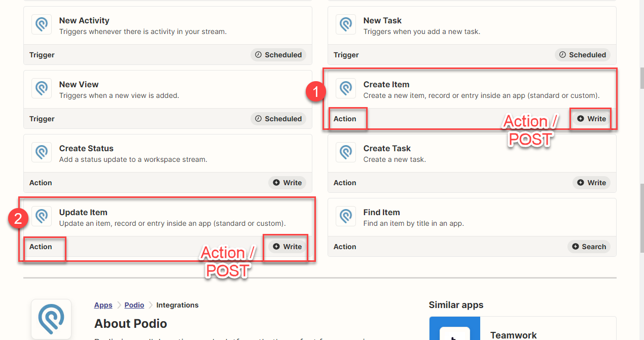This screenshot has width=644, height=340.
Task: Click the Podio icon beside New Task
Action: click(346, 24)
